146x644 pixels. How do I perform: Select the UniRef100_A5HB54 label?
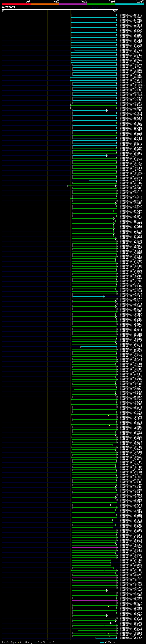131,251
